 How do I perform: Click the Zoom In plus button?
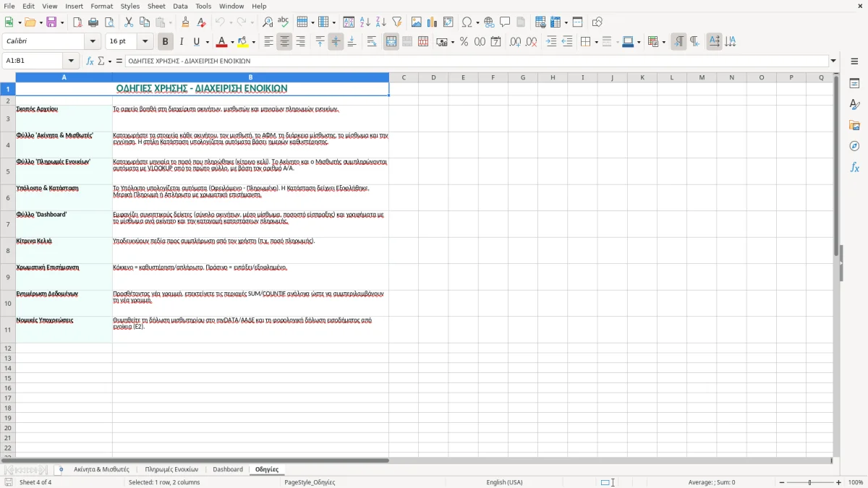pos(839,482)
